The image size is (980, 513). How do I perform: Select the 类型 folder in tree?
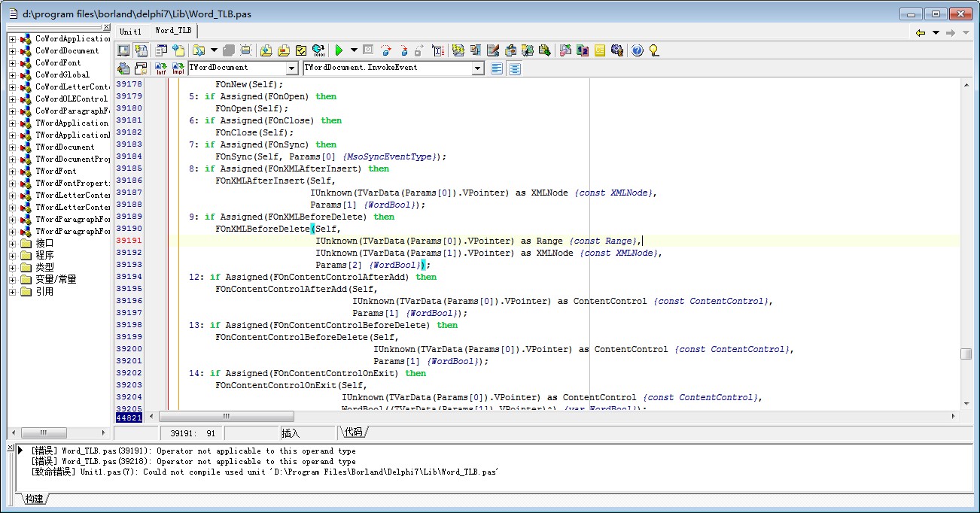click(x=44, y=267)
